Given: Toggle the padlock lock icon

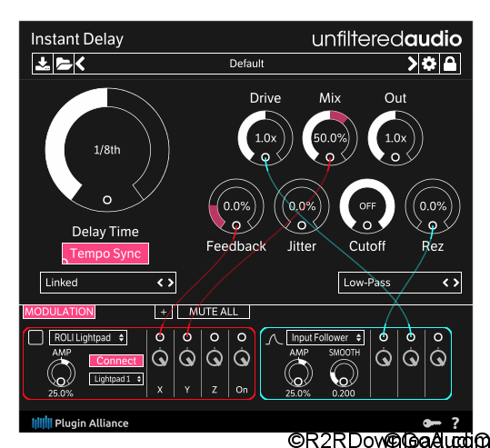Looking at the screenshot, I should 450,64.
